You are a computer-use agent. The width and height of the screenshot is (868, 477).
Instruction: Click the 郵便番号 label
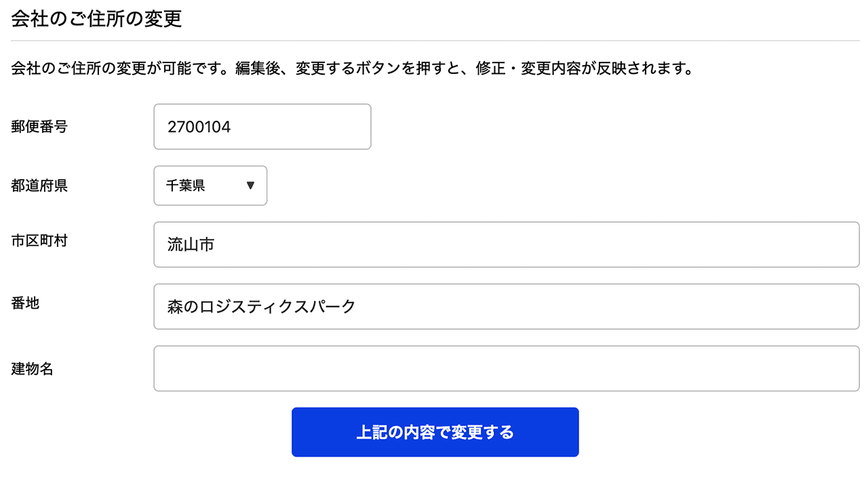click(x=37, y=126)
